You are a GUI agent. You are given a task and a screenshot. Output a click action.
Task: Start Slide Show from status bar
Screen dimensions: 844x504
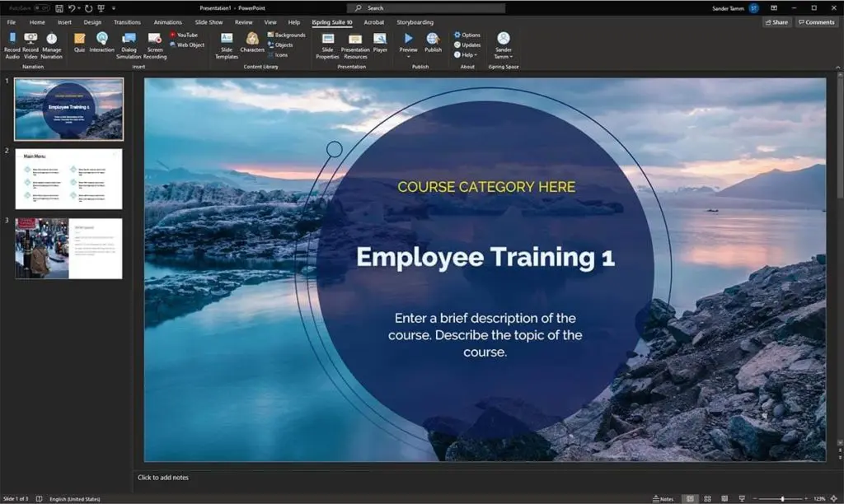tap(742, 498)
